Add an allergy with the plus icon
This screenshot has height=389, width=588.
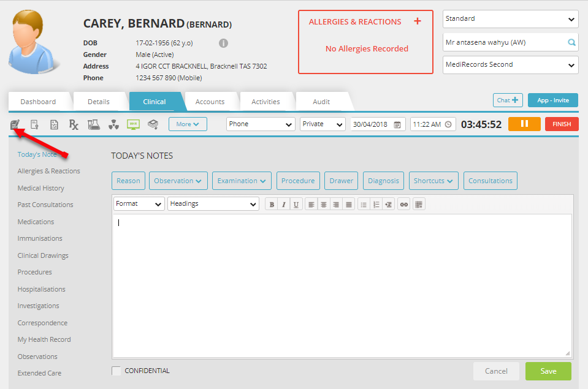tap(418, 21)
